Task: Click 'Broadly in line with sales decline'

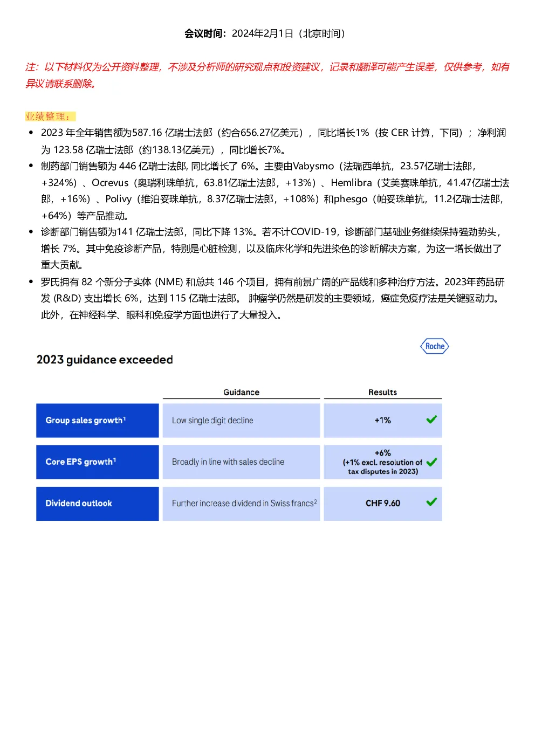Action: [x=228, y=462]
